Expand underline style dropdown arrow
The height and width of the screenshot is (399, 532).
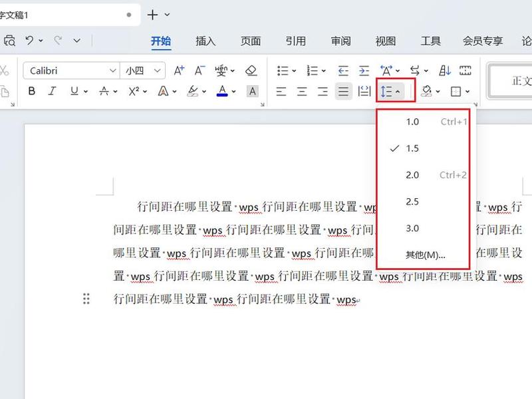click(86, 91)
